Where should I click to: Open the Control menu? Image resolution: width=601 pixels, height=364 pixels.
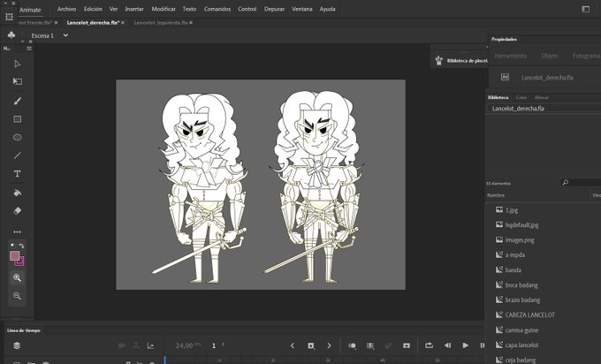(x=247, y=9)
